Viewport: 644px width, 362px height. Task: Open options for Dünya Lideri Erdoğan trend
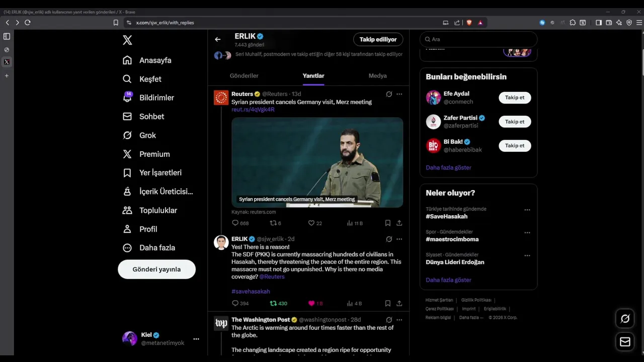(527, 255)
